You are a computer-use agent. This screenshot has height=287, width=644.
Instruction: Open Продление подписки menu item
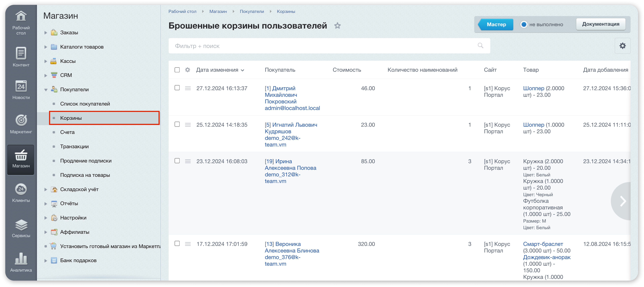[86, 161]
